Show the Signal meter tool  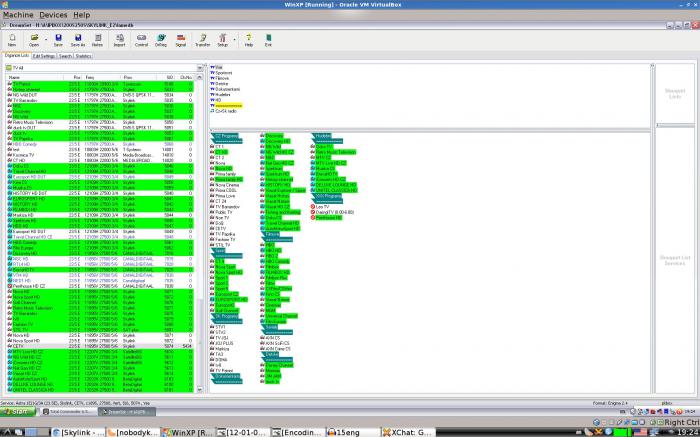181,40
